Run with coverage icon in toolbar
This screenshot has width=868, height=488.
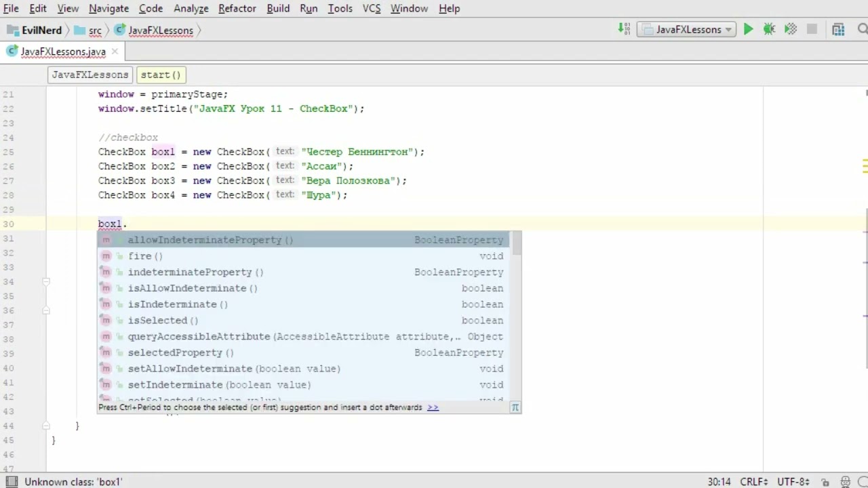pos(790,29)
